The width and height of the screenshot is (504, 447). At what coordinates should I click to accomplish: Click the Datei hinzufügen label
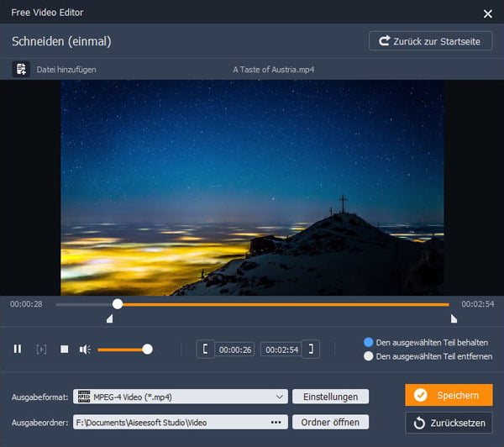(x=66, y=70)
